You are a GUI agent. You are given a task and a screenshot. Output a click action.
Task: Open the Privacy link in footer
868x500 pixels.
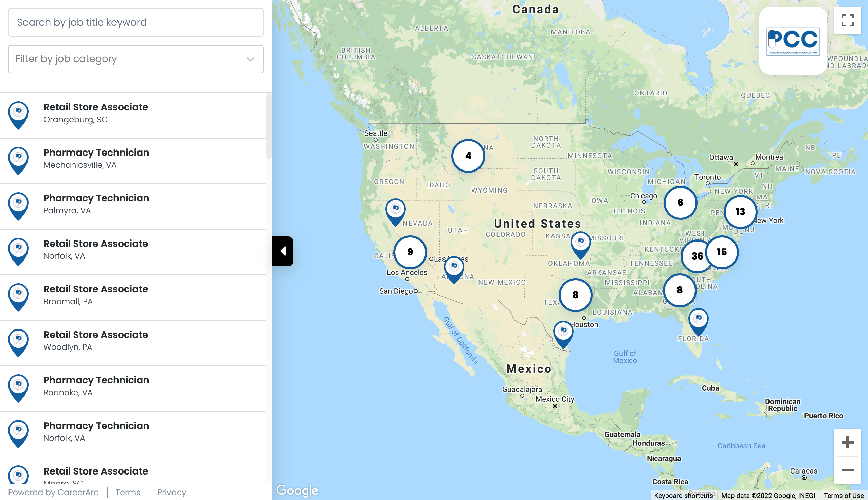coord(171,493)
